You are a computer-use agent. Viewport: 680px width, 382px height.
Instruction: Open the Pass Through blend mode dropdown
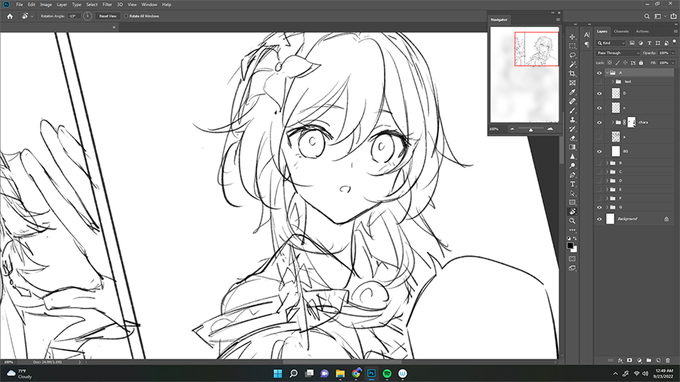click(x=618, y=53)
